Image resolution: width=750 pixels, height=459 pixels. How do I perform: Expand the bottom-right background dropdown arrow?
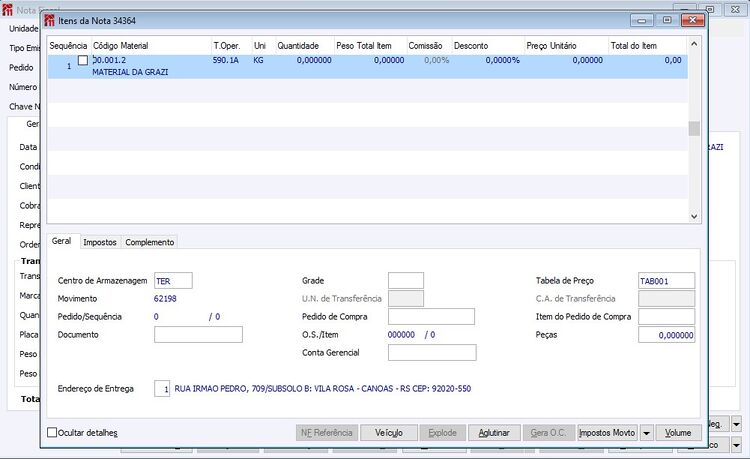(x=737, y=445)
